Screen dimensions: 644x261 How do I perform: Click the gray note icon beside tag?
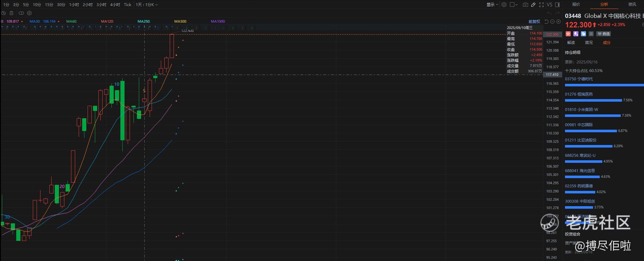coord(591,34)
